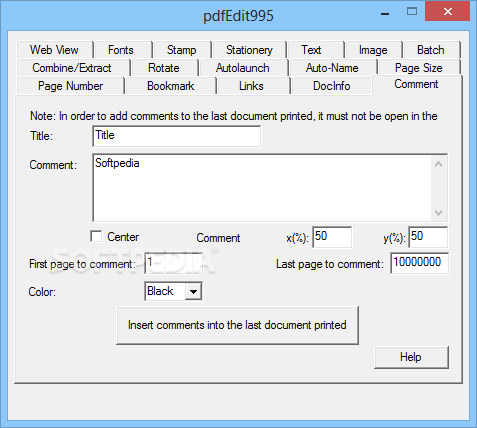Image resolution: width=477 pixels, height=428 pixels.
Task: Open the Web View tab
Action: (55, 50)
